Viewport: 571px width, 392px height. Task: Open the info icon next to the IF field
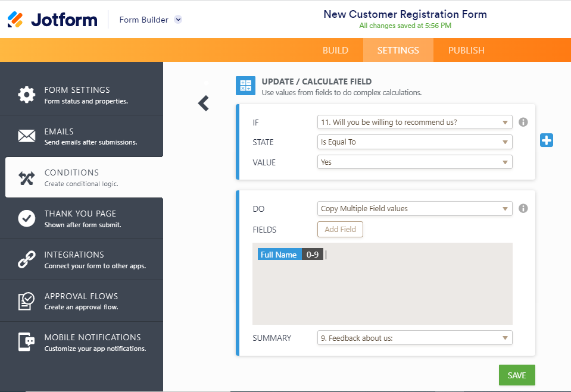[523, 123]
